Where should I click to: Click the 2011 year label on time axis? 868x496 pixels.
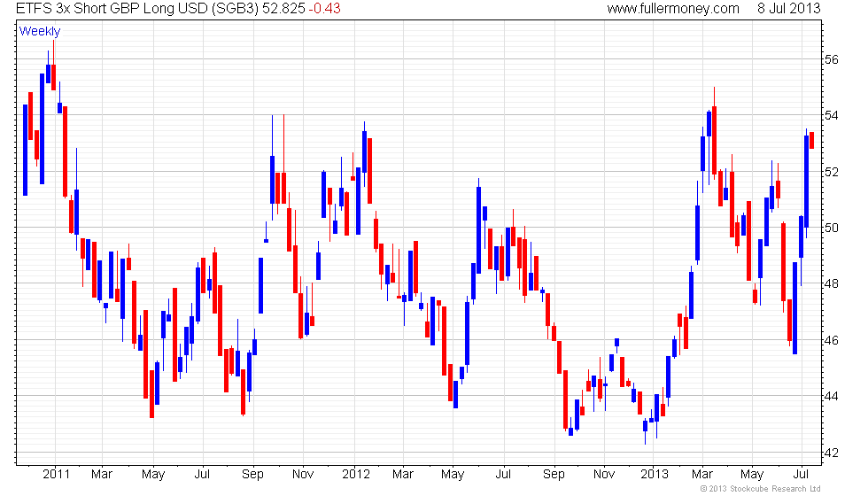point(57,475)
